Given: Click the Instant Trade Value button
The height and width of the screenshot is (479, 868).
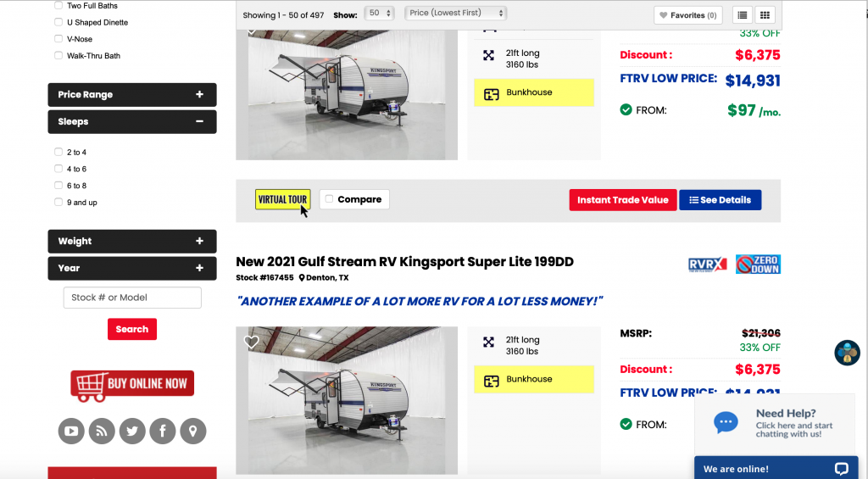Looking at the screenshot, I should coord(623,200).
